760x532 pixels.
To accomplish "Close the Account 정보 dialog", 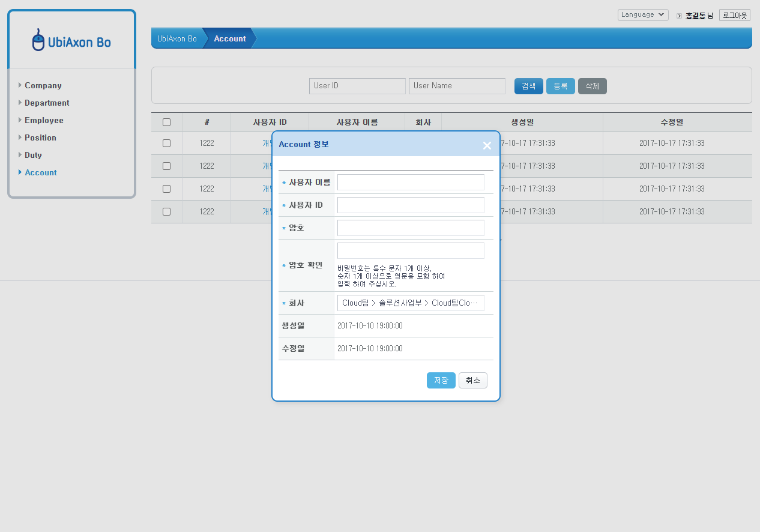I will coord(487,145).
